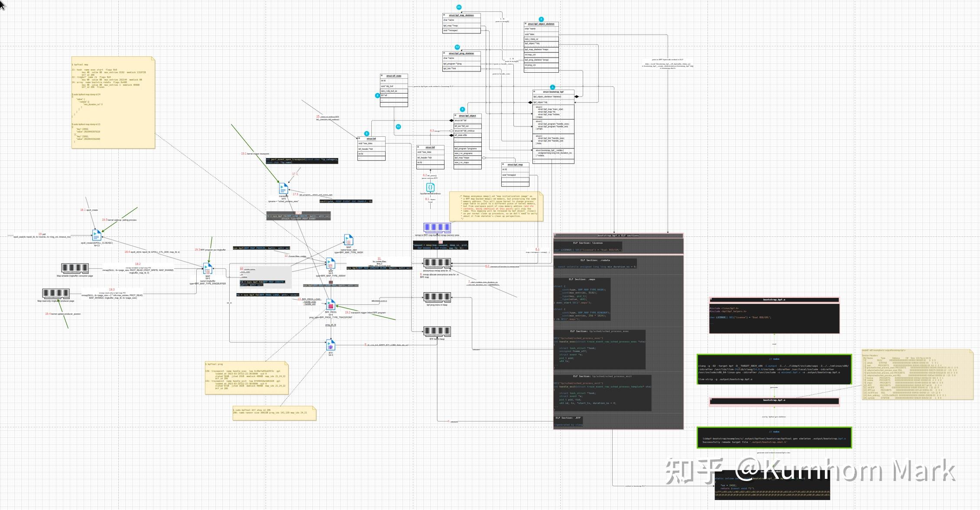Image resolution: width=980 pixels, height=510 pixels.
Task: Select the bootstrap.bpf.o ELF sections header bar
Action: click(x=618, y=236)
